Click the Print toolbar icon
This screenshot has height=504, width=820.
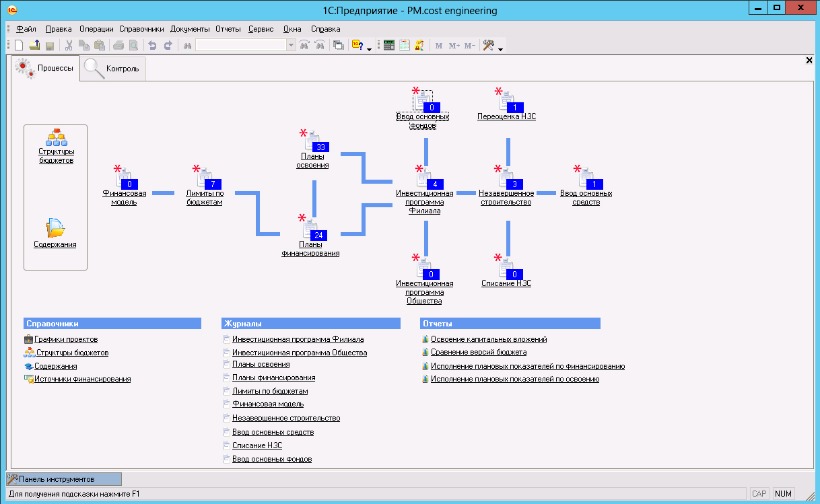pos(118,45)
